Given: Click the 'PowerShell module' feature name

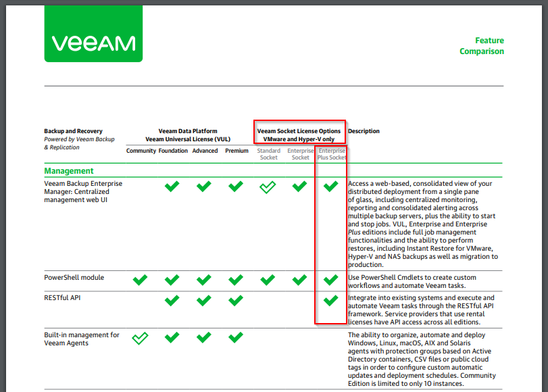Looking at the screenshot, I should [x=74, y=278].
